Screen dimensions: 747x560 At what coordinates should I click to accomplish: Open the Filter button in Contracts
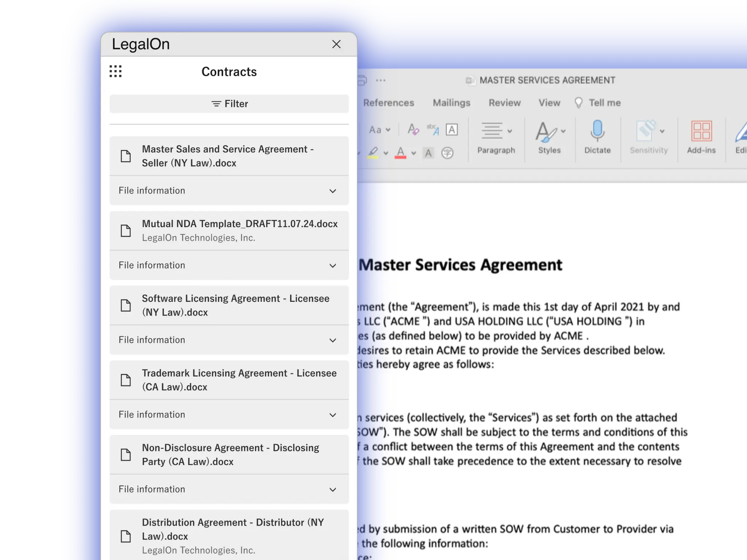229,104
